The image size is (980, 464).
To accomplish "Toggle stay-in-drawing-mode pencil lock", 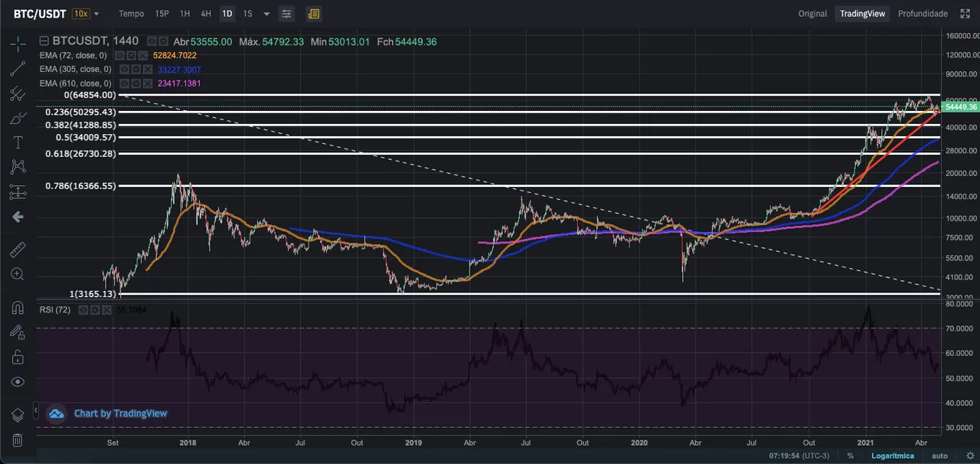I will coord(18,332).
